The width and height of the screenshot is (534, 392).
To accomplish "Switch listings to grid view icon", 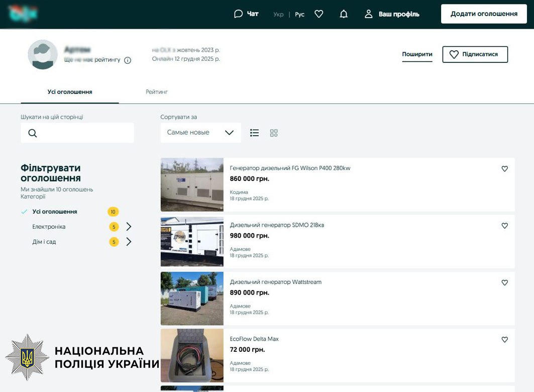I will pos(273,132).
